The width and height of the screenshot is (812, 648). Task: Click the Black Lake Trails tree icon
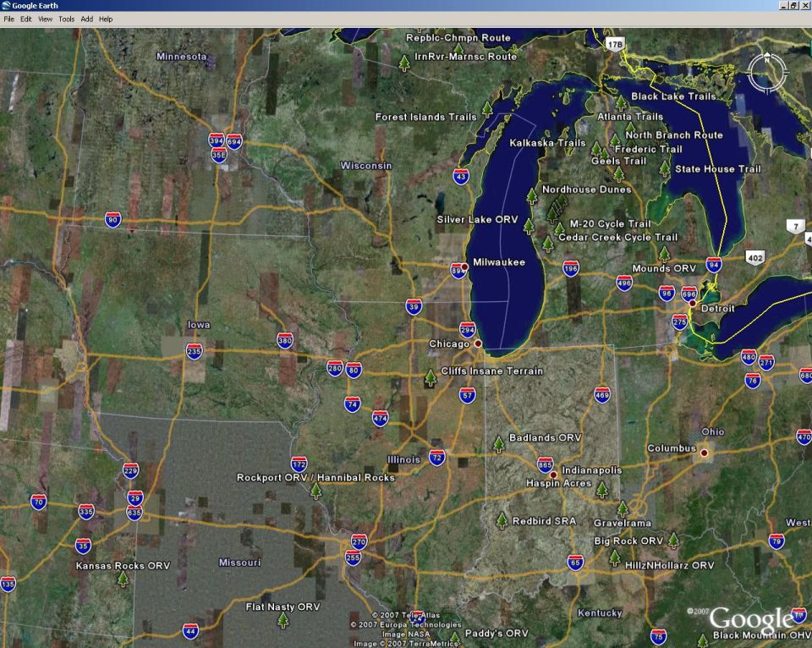(x=621, y=102)
